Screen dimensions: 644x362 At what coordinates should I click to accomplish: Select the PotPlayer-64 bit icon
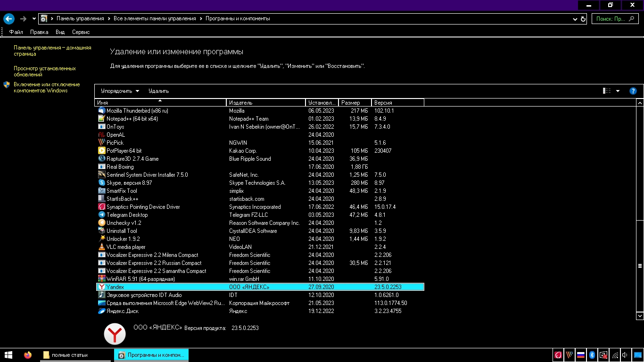coord(101,151)
